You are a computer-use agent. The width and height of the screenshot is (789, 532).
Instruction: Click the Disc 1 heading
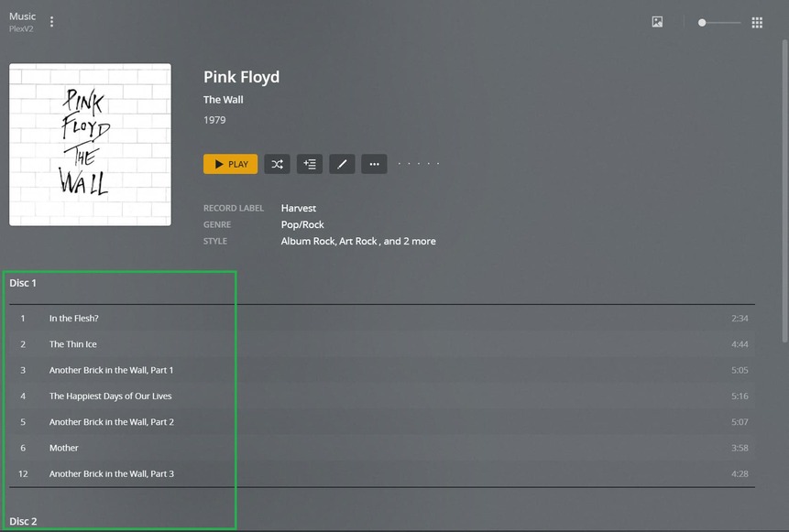(23, 283)
